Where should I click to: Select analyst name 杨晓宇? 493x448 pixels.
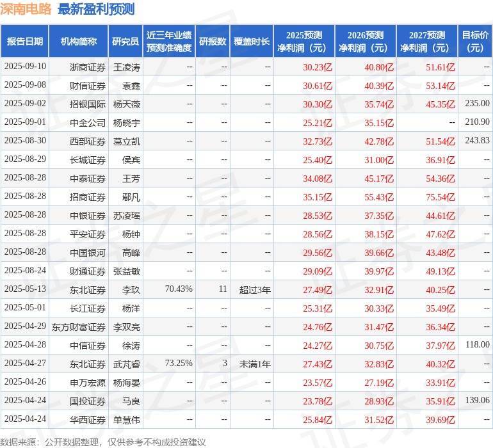click(x=127, y=123)
